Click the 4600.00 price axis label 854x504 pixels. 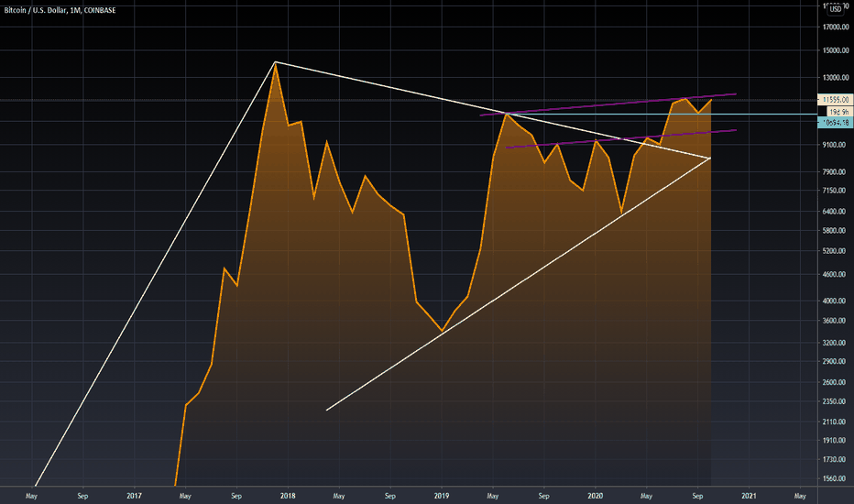836,275
